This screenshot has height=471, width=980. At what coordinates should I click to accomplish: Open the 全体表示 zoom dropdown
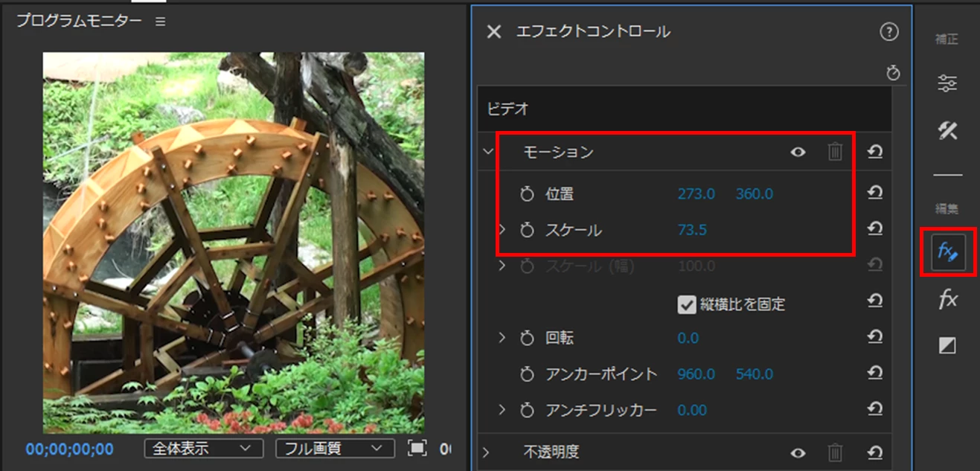point(204,449)
